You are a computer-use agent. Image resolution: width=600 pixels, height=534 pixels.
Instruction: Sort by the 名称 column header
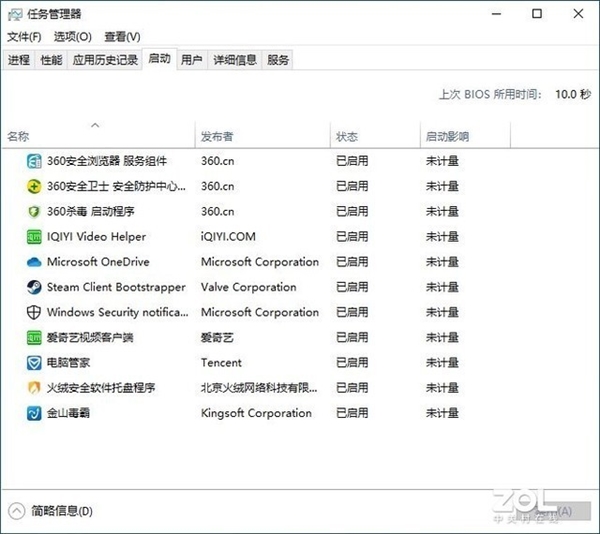pyautogui.click(x=19, y=137)
